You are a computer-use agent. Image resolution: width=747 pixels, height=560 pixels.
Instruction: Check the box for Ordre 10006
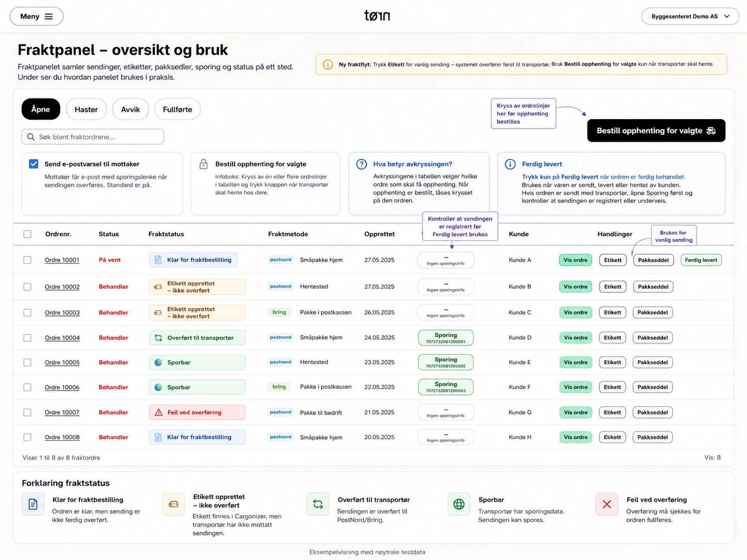point(27,387)
